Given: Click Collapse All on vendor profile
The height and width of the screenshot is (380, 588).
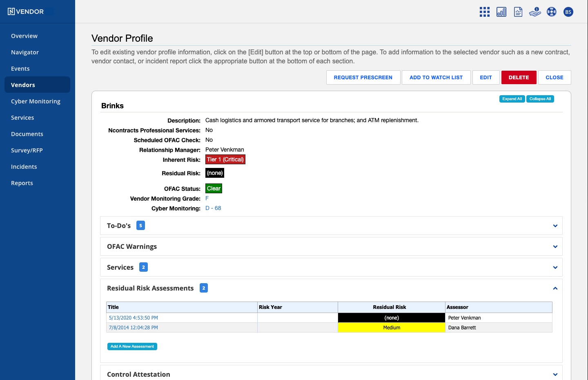Looking at the screenshot, I should tap(540, 98).
